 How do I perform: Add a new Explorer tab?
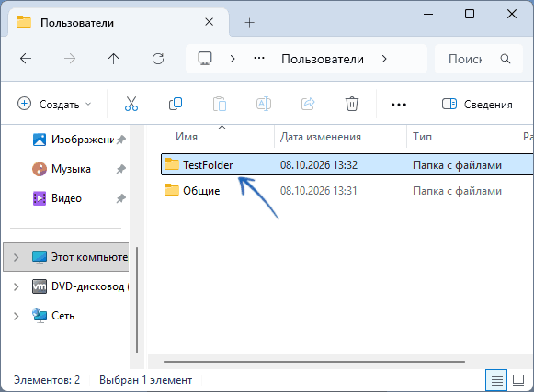click(x=249, y=23)
